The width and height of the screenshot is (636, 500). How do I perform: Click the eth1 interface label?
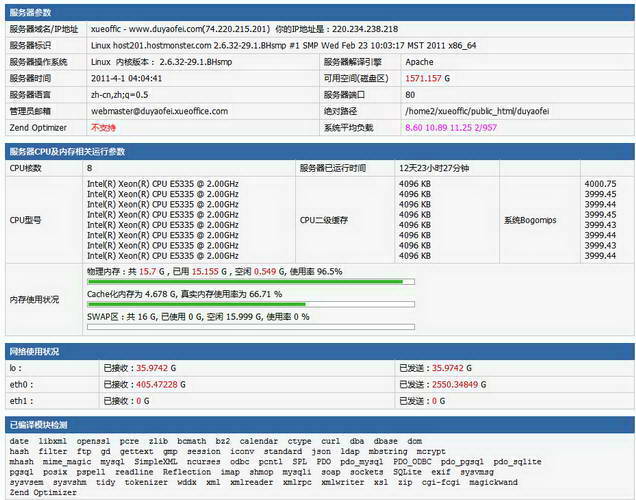click(21, 401)
